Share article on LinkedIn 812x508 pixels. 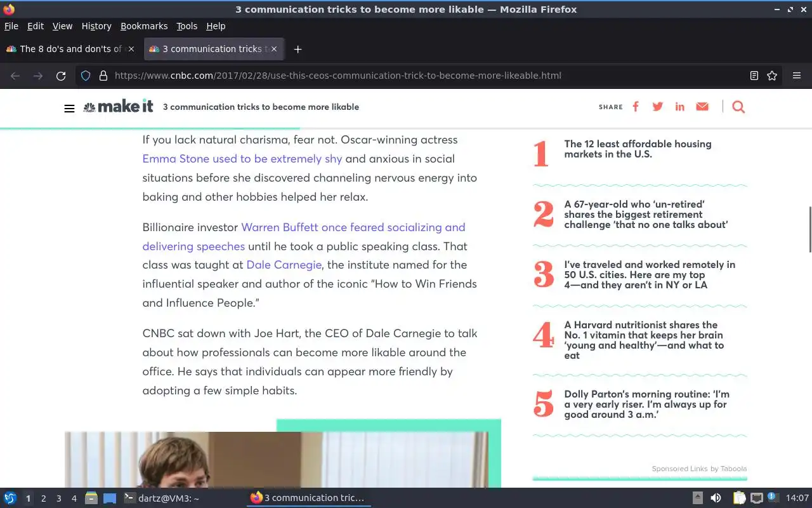680,107
